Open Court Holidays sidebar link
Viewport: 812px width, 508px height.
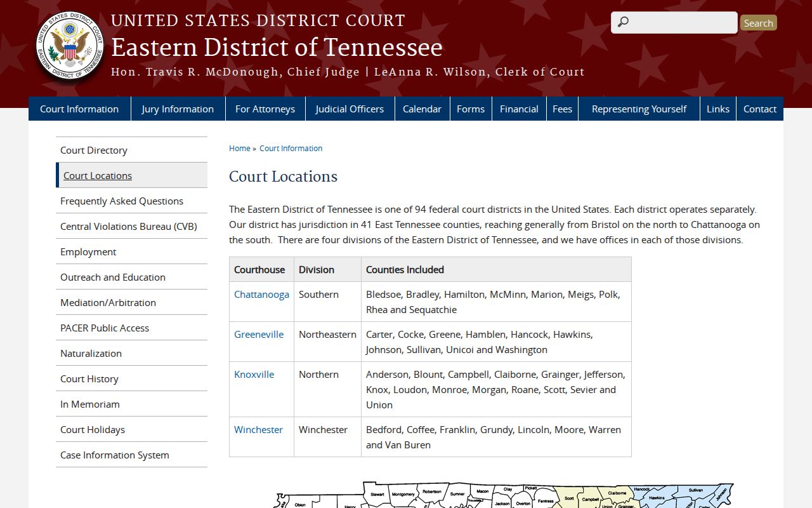click(x=131, y=429)
